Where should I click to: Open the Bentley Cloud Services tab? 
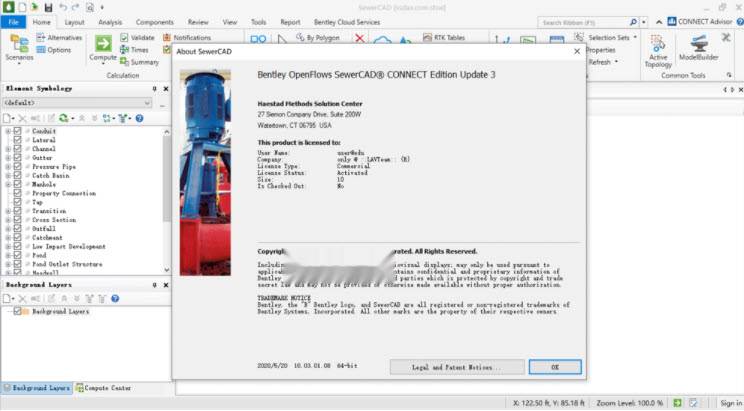pyautogui.click(x=347, y=22)
